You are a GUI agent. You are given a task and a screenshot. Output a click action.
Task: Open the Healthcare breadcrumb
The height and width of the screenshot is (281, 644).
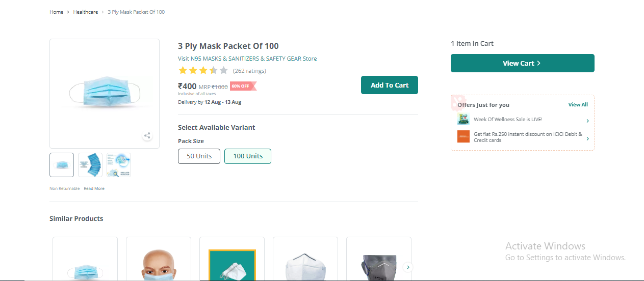pyautogui.click(x=86, y=12)
